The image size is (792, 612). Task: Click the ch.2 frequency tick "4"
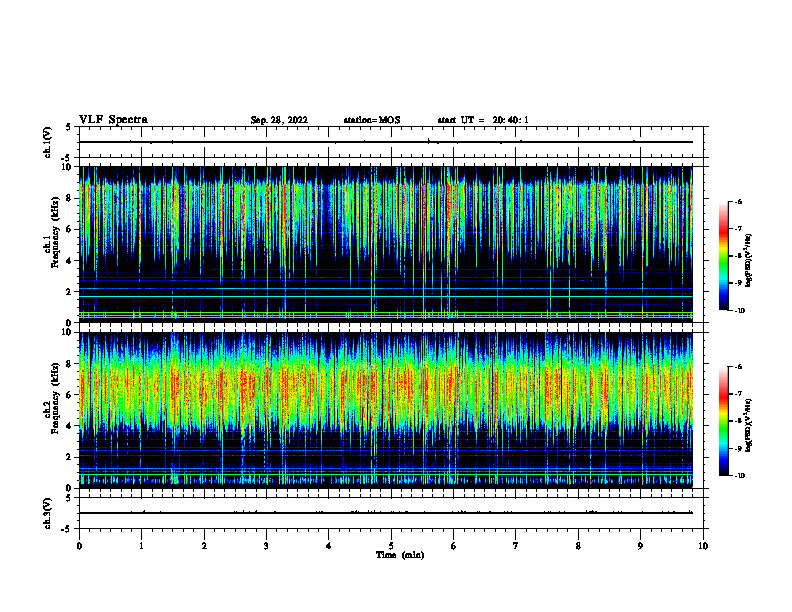[70, 426]
